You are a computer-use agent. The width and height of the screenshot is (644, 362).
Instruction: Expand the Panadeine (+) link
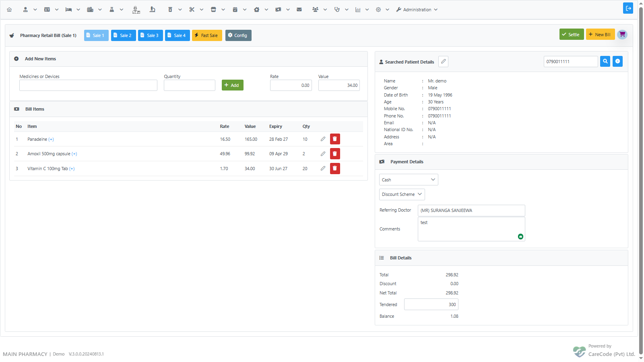51,140
